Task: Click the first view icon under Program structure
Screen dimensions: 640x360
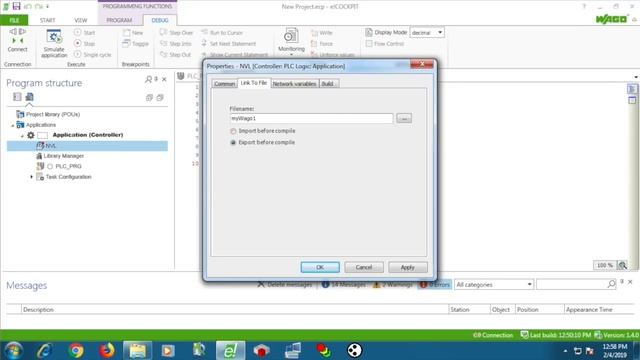Action: [17, 97]
